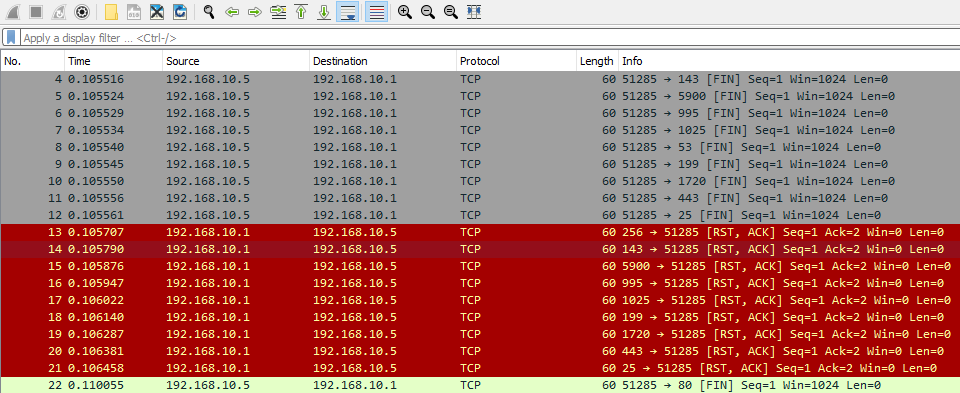Go to a specified packet
The image size is (960, 393).
[x=279, y=12]
